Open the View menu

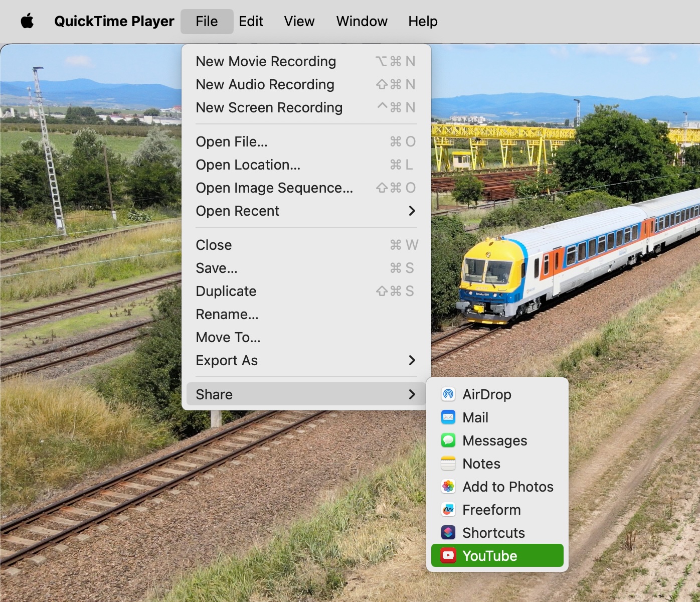tap(299, 21)
